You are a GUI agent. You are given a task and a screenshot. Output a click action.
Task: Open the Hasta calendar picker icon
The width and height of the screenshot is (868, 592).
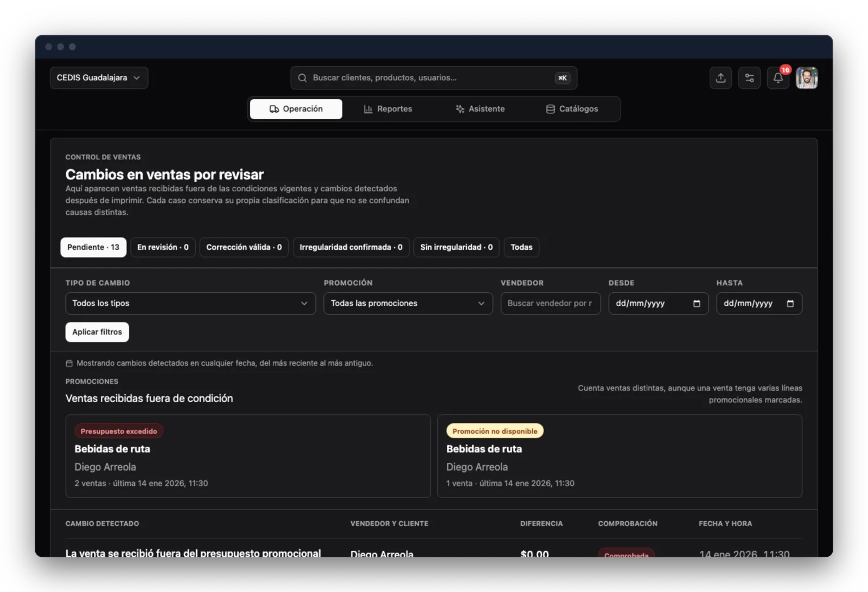pyautogui.click(x=790, y=304)
